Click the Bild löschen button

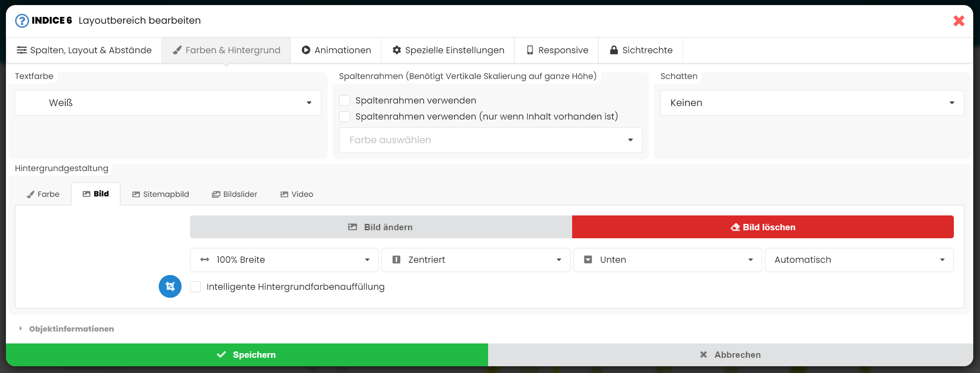click(x=763, y=227)
